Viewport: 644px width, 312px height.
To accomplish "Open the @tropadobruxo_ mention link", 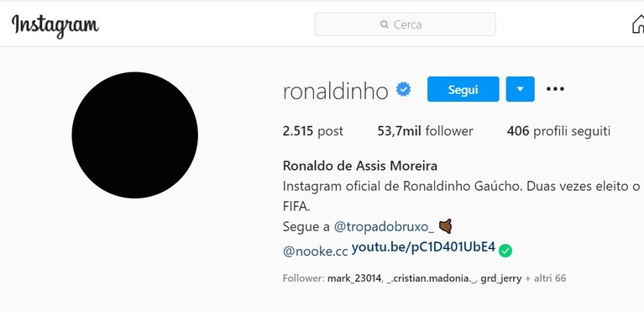I will (384, 227).
